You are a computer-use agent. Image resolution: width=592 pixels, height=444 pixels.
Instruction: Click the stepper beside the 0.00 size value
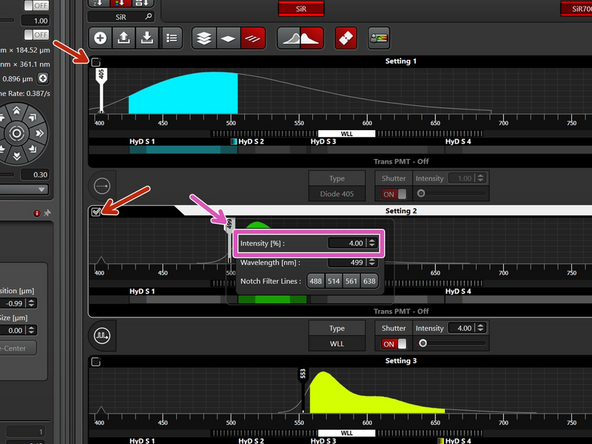(31, 330)
